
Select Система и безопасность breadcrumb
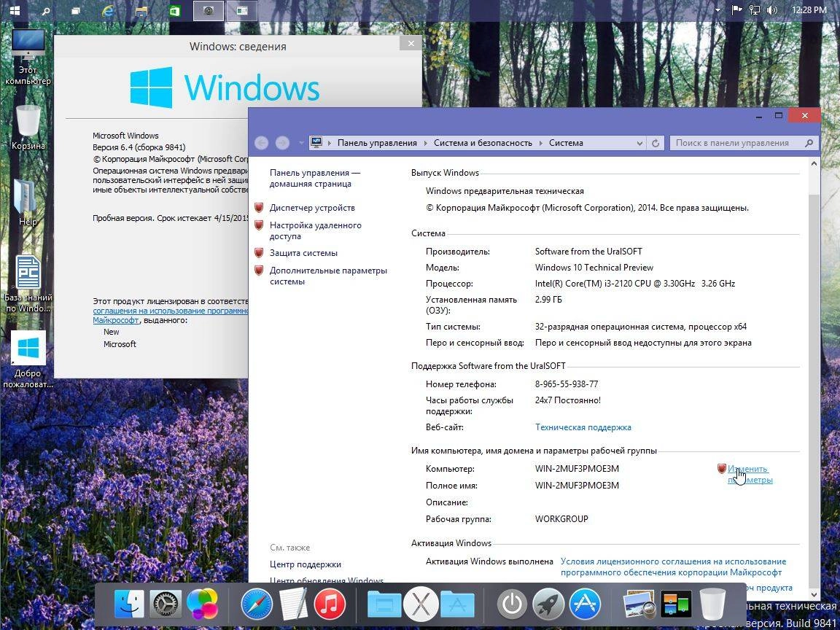(x=483, y=143)
